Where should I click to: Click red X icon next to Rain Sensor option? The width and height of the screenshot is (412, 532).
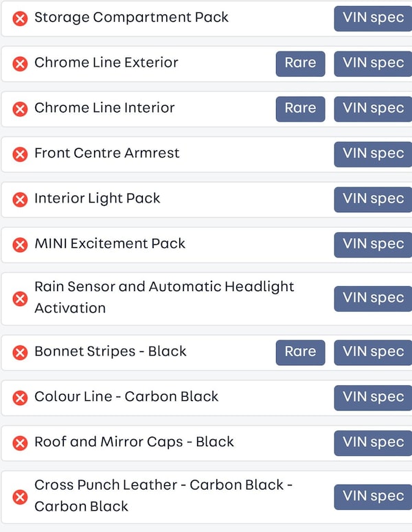21,299
